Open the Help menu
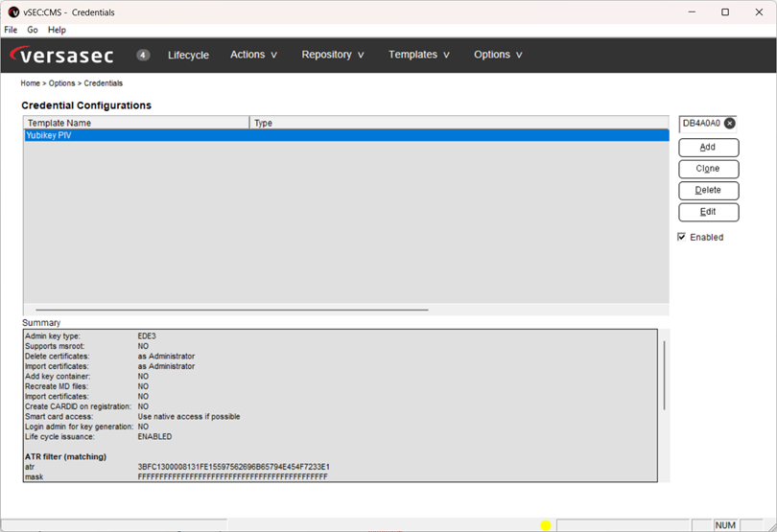 57,30
